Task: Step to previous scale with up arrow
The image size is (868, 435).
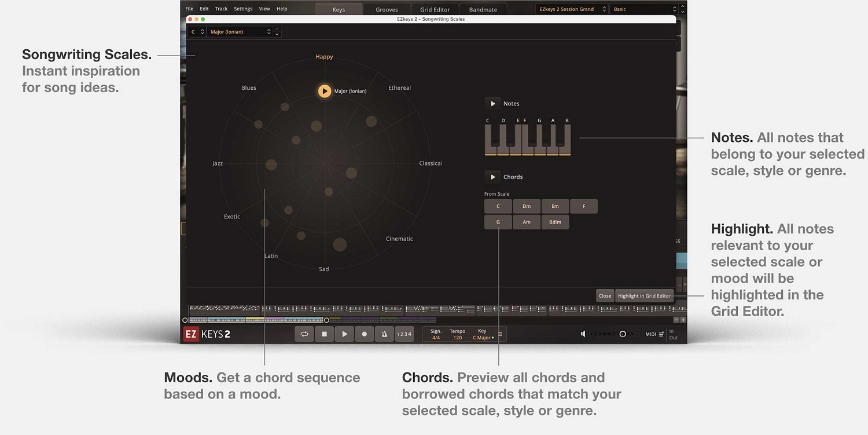Action: [x=277, y=29]
